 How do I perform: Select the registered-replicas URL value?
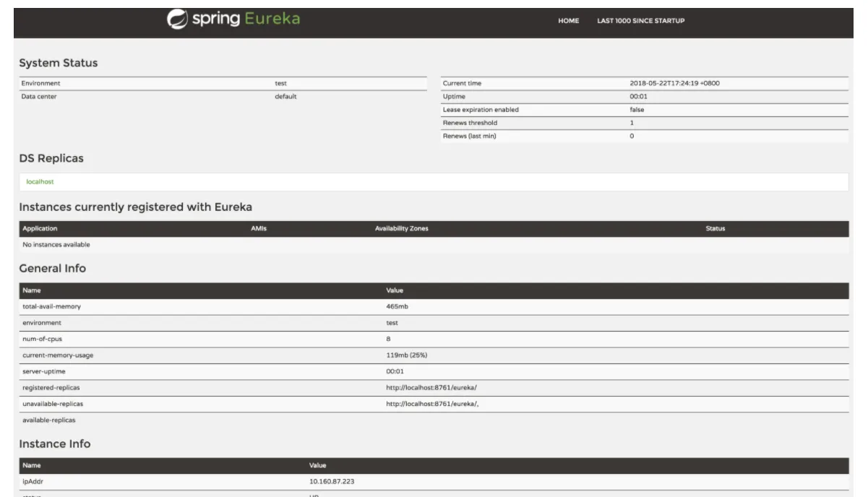click(x=431, y=387)
